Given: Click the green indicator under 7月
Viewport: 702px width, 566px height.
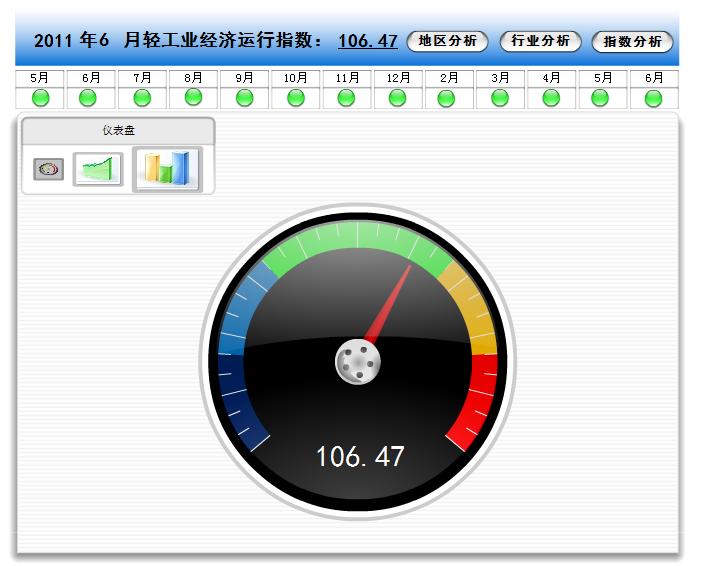Looking at the screenshot, I should [142, 97].
